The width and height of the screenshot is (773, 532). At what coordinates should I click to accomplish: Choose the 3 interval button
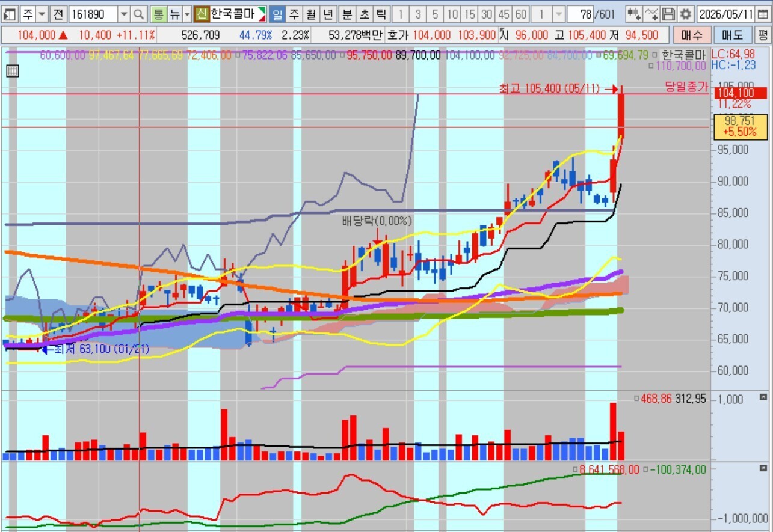tap(418, 14)
